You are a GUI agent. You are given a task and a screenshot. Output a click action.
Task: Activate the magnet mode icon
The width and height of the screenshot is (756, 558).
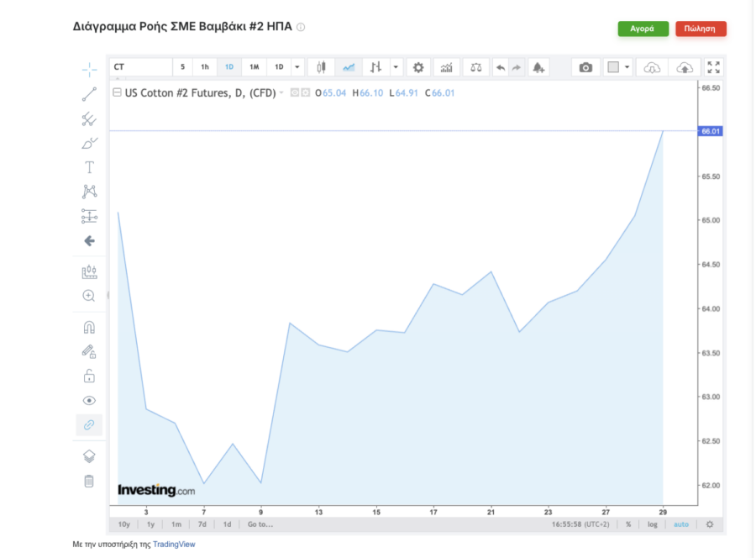[x=89, y=327]
